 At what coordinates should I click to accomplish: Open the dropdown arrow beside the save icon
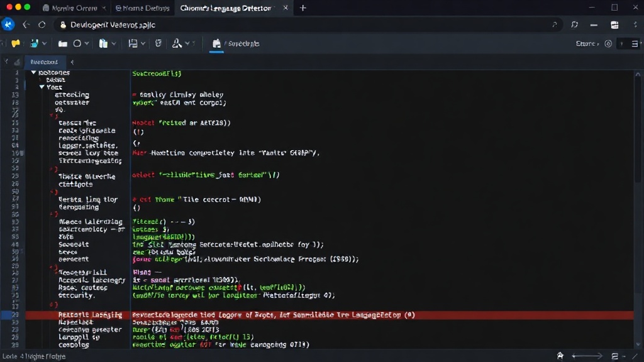(x=143, y=43)
